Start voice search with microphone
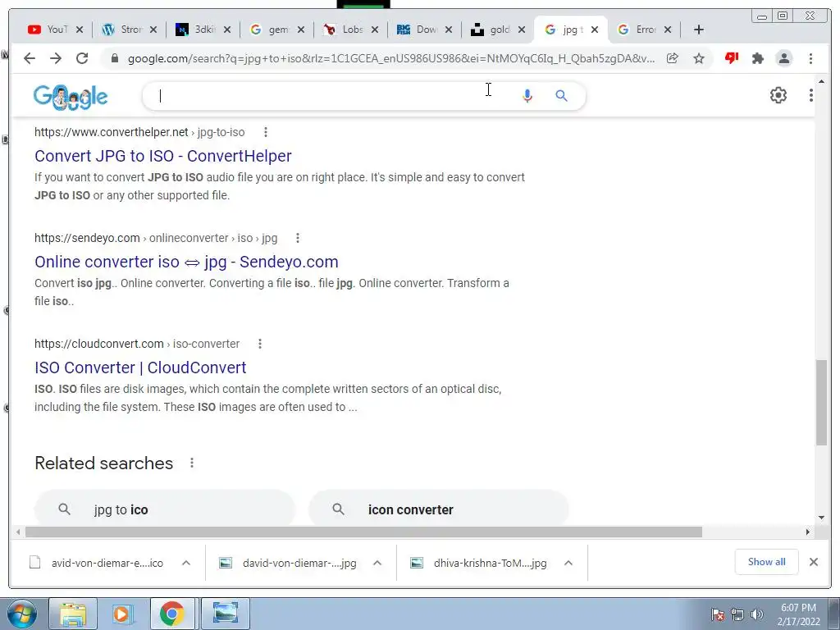 527,96
